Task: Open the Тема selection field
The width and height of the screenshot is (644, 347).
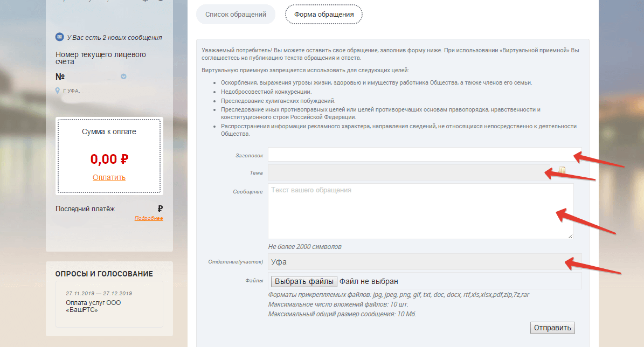Action: [409, 172]
